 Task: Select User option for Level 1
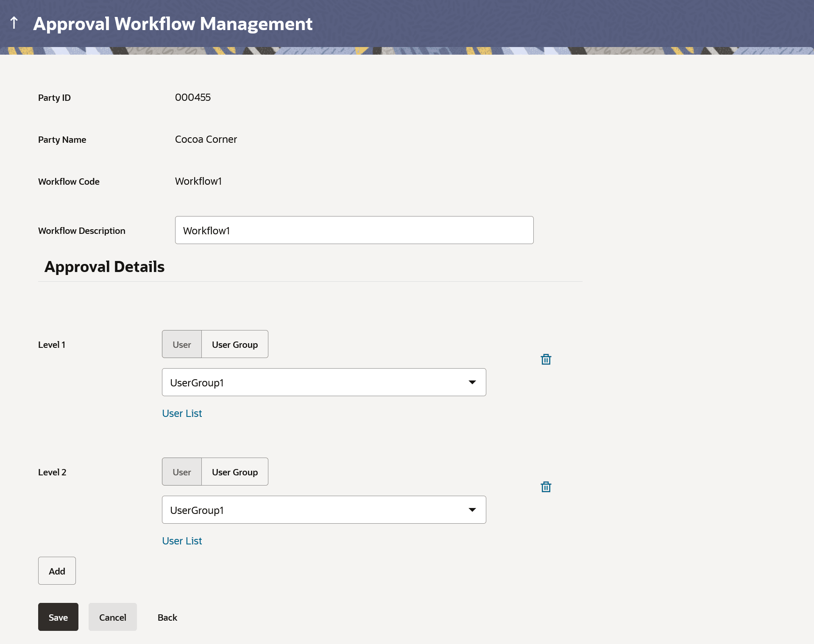point(182,344)
